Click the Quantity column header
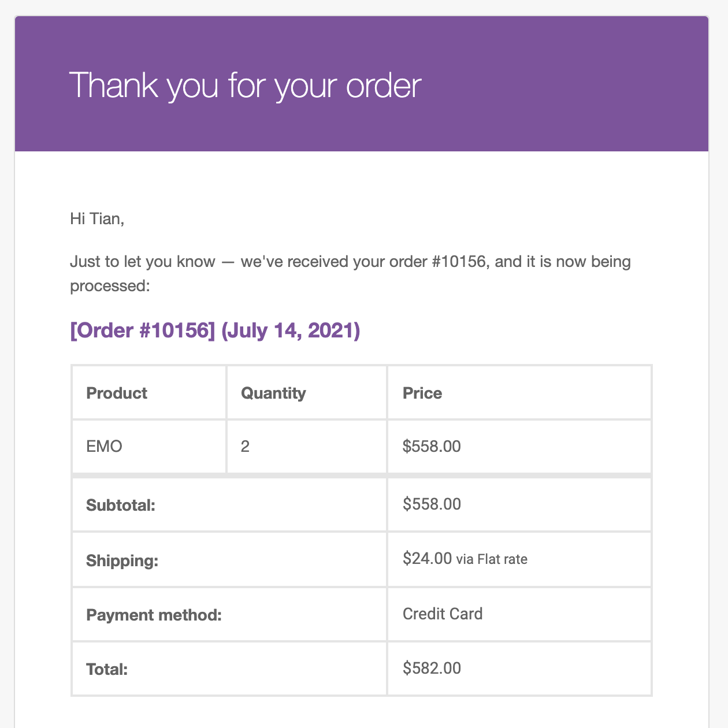Viewport: 728px width, 728px height. pyautogui.click(x=273, y=393)
